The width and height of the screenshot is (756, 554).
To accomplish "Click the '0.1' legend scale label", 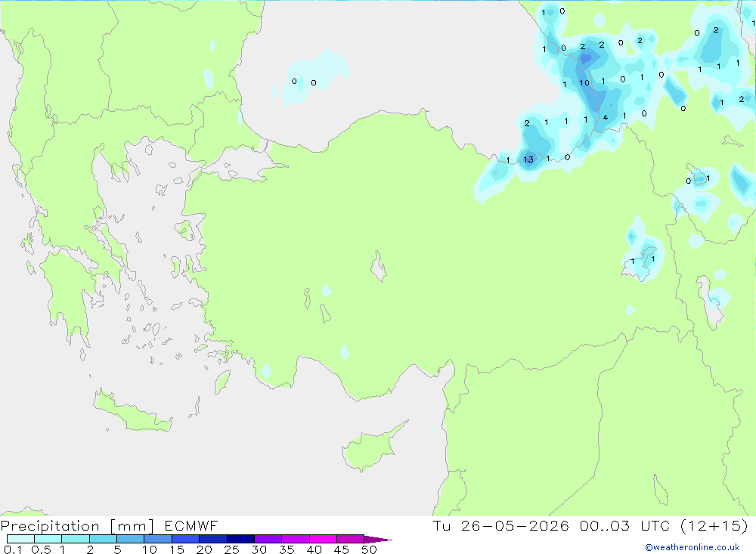I will pyautogui.click(x=13, y=549).
